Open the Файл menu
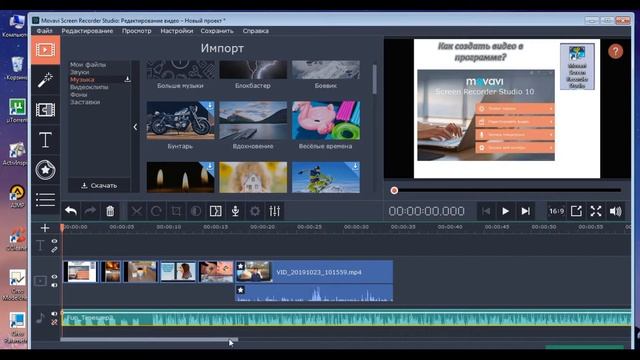The image size is (640, 360). point(44,31)
